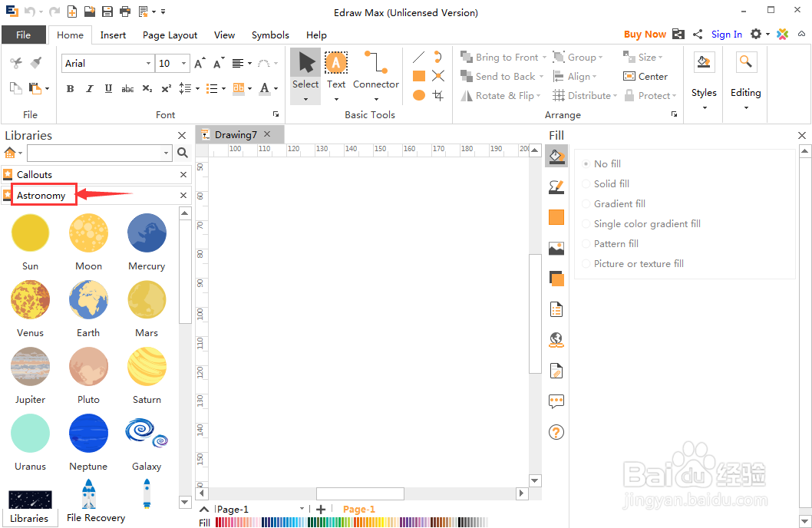
Task: Select the arc drawing tool
Action: [x=438, y=57]
